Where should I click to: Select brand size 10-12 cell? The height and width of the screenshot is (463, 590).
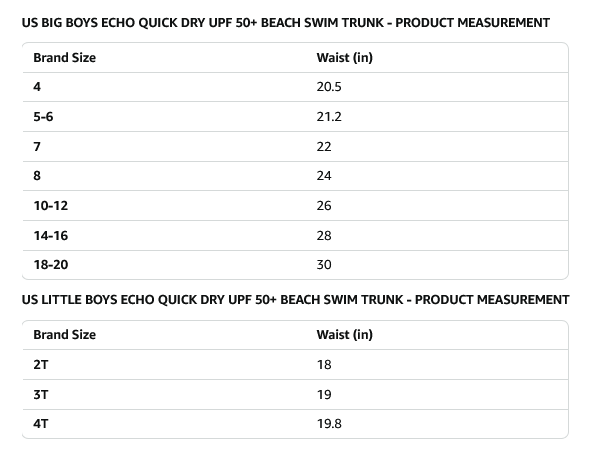coord(51,206)
